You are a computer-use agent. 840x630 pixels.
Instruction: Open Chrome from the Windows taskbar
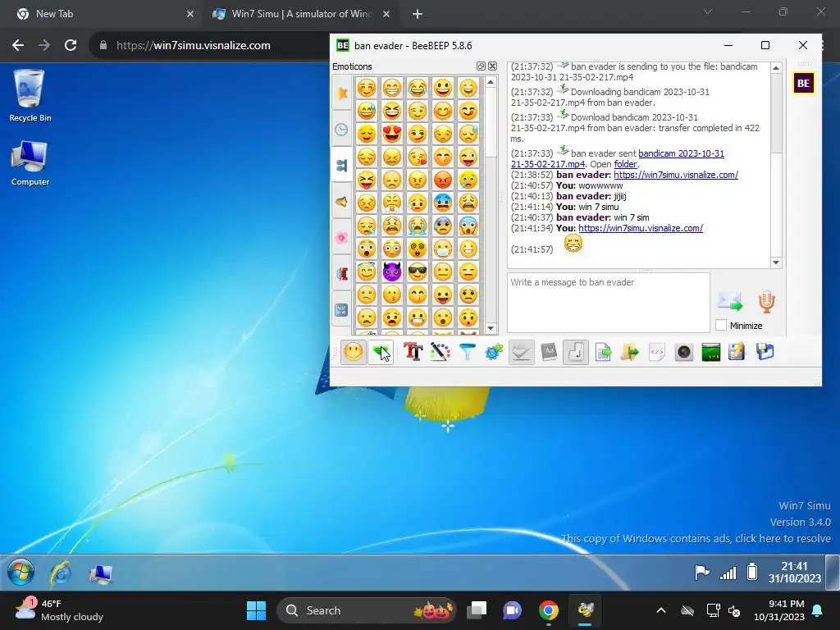click(x=548, y=610)
